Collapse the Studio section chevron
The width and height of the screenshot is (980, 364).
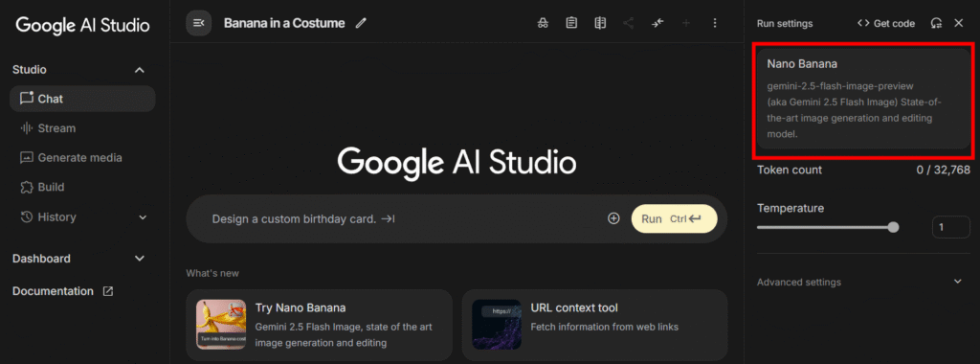pos(140,70)
